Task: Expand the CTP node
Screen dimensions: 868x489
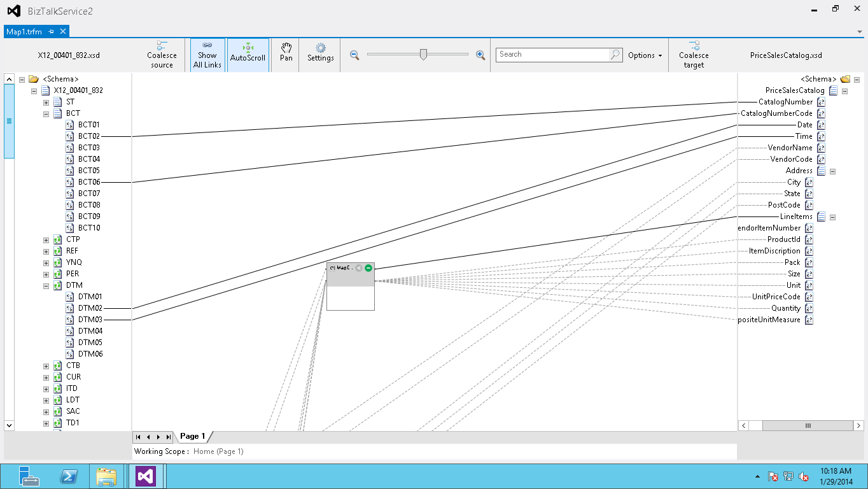Action: click(x=46, y=239)
